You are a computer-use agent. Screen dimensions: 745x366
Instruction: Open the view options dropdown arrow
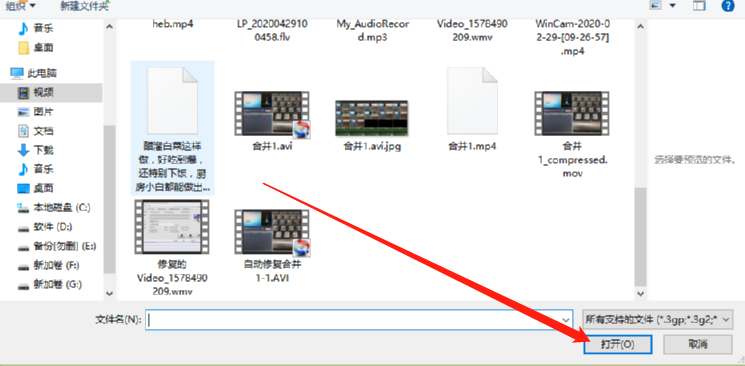pyautogui.click(x=672, y=6)
